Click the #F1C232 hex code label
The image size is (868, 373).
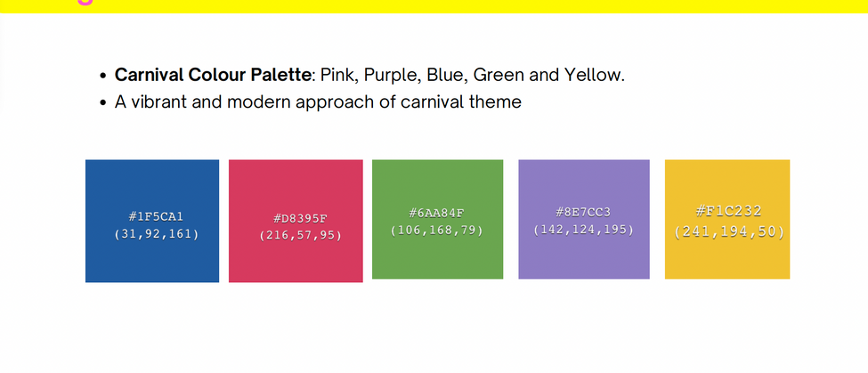(728, 211)
